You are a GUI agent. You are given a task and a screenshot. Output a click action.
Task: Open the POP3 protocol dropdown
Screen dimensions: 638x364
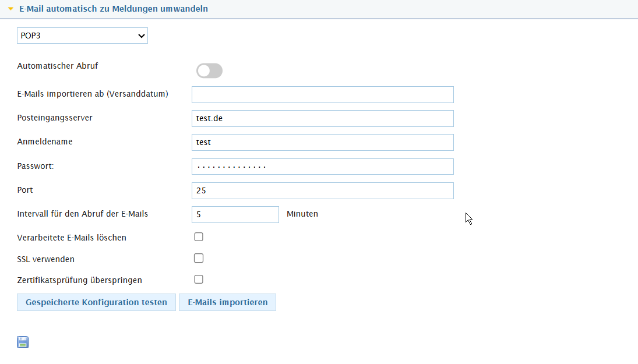[82, 36]
